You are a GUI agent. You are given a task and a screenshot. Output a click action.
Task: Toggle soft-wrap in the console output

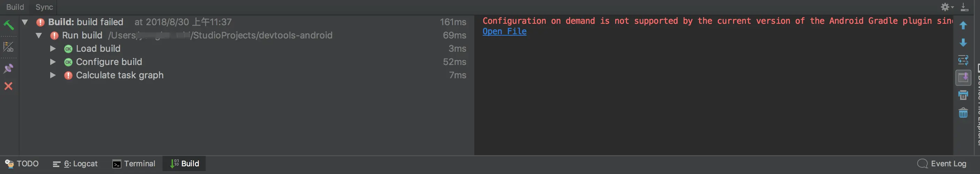point(963,60)
